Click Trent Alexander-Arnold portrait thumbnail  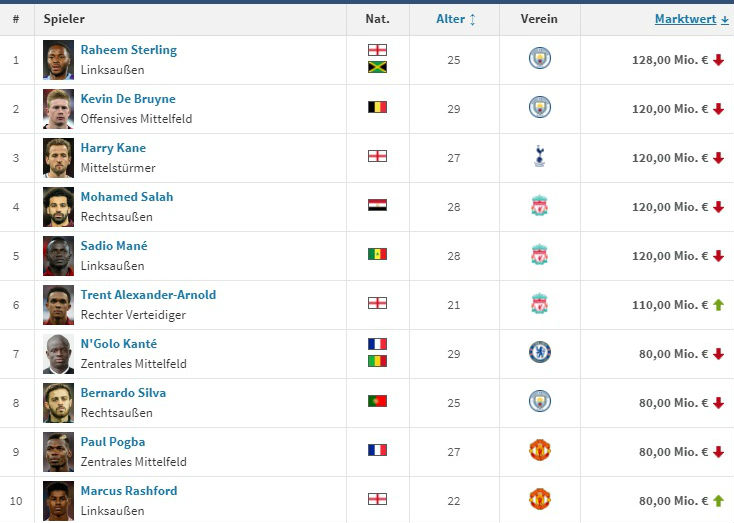[x=58, y=305]
